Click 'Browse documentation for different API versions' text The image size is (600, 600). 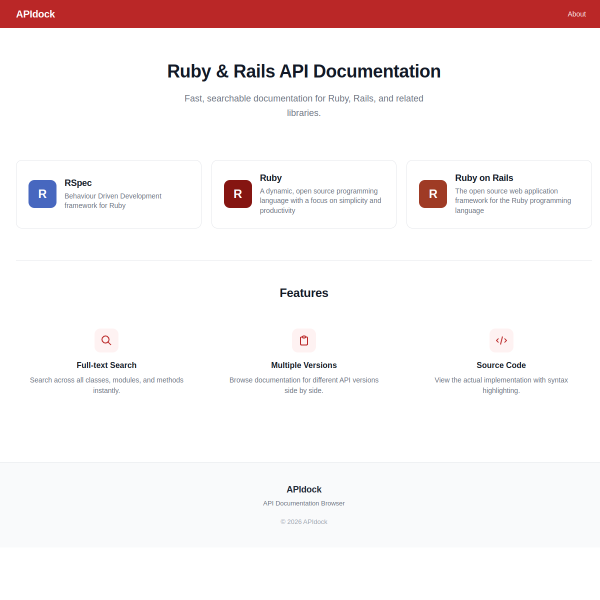pos(304,385)
